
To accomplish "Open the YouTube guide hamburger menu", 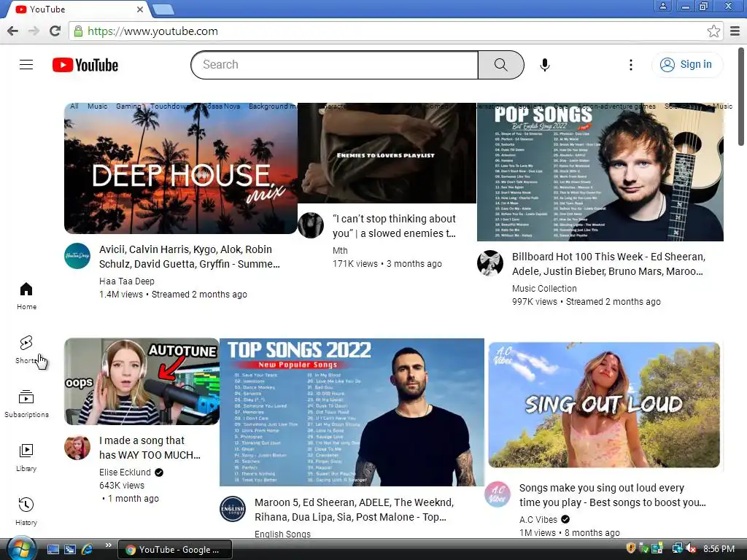I will pos(26,64).
